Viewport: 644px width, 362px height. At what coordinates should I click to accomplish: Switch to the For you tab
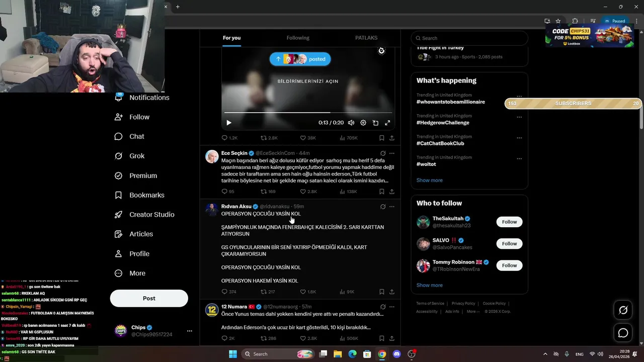[231, 38]
